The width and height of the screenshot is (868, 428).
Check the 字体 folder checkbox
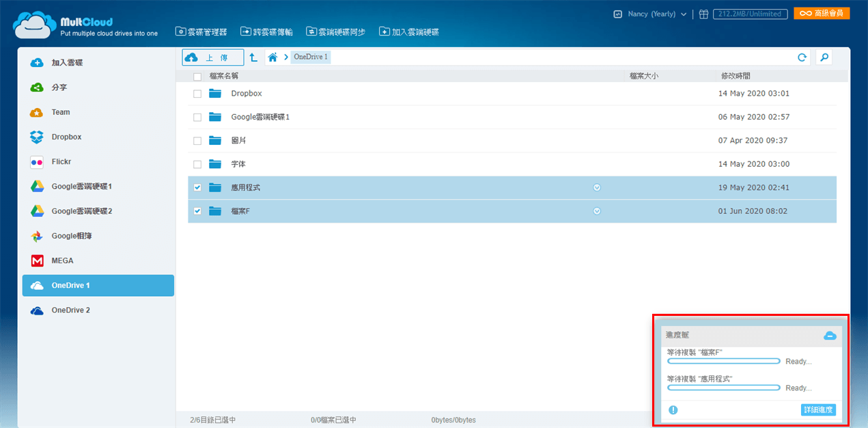click(x=197, y=165)
